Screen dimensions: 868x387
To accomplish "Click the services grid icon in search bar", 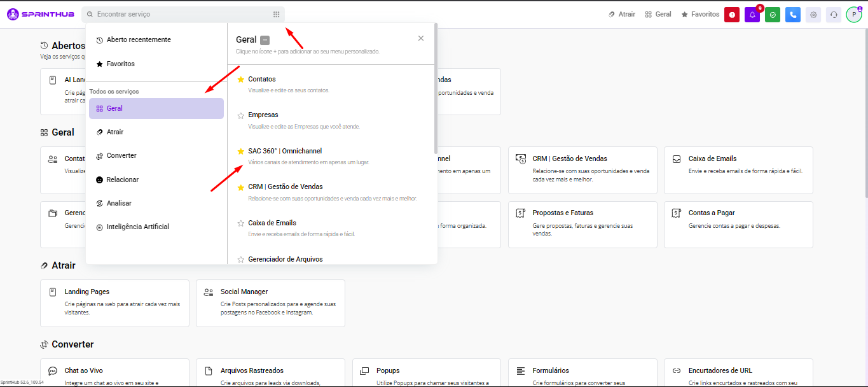I will (x=276, y=14).
